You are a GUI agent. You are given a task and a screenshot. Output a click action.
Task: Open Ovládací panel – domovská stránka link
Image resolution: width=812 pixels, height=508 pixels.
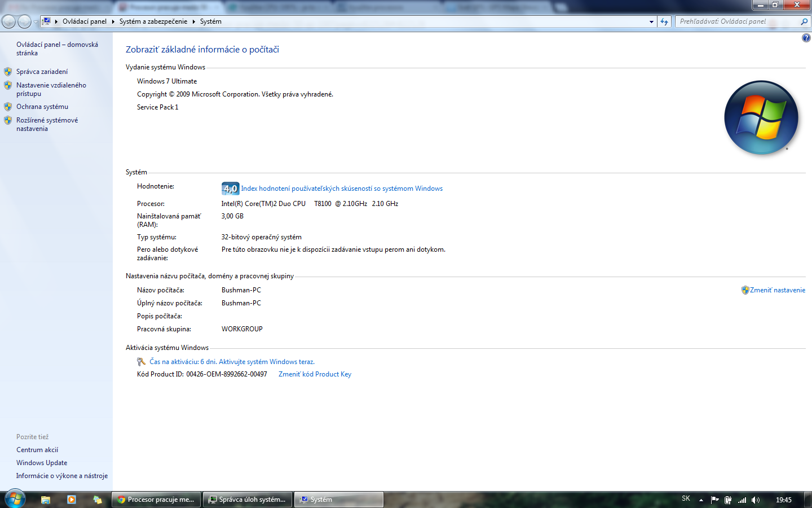[57, 49]
